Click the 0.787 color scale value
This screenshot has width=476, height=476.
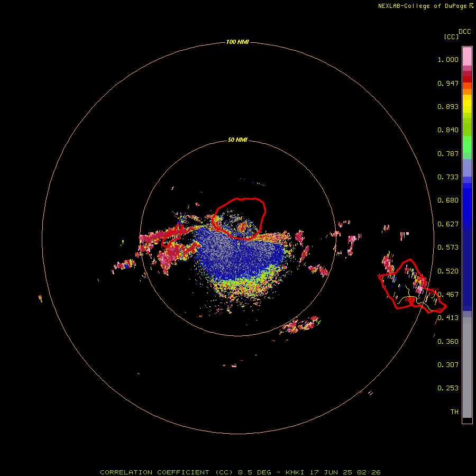pos(448,153)
